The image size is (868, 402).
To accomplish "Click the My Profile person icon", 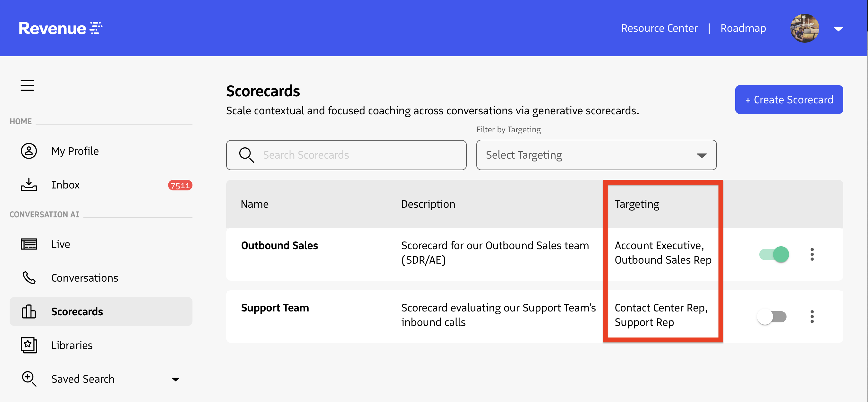I will 29,151.
